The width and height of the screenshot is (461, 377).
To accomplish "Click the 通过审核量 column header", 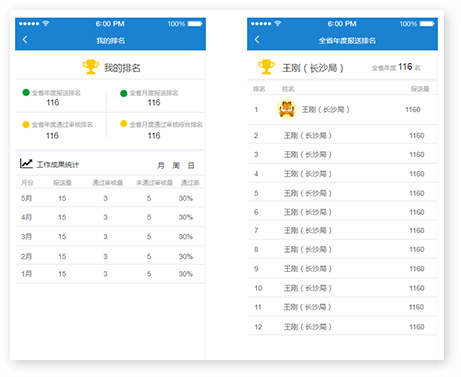I will tap(108, 183).
